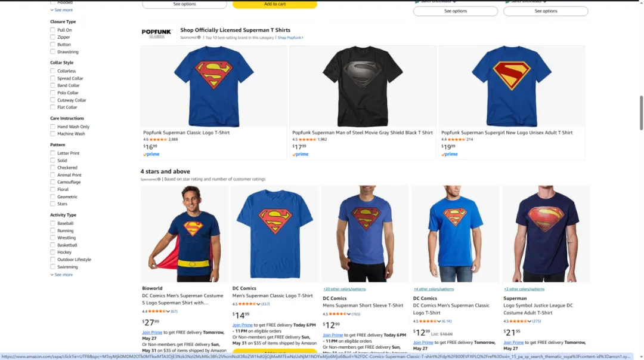Open the black Man of Steel shirt image
This screenshot has width=644, height=360.
coord(363,87)
